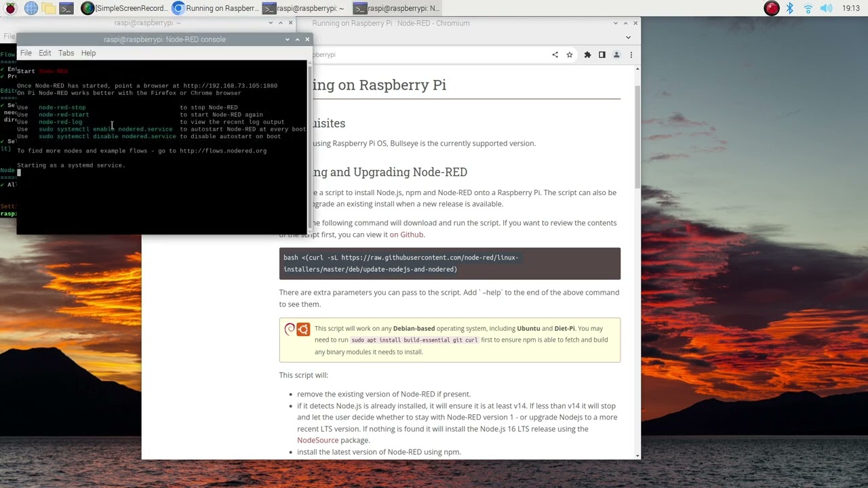
Task: Click the 19:13 clock
Action: pos(851,8)
